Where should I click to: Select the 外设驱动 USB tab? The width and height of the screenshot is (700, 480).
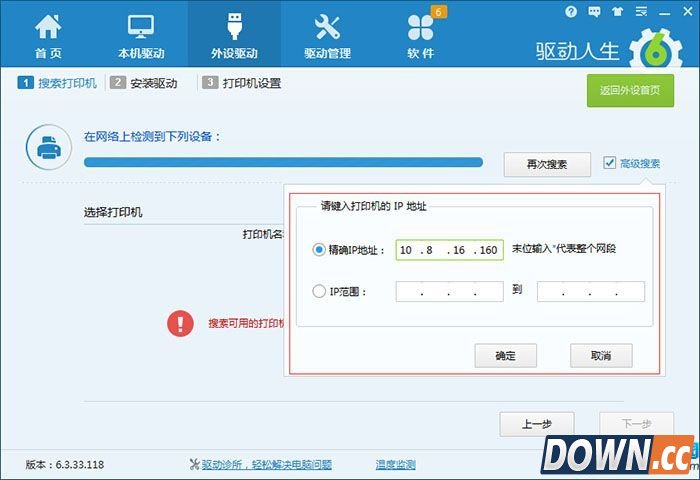(234, 33)
